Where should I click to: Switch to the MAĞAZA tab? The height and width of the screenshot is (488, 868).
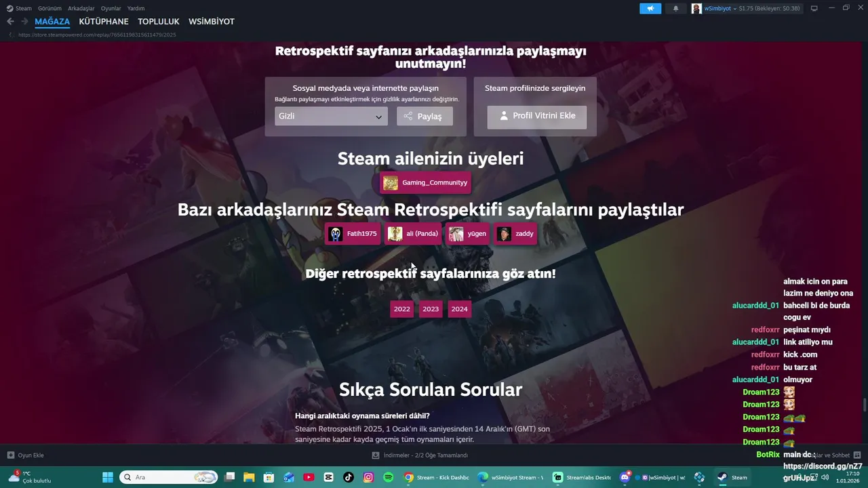tap(52, 22)
